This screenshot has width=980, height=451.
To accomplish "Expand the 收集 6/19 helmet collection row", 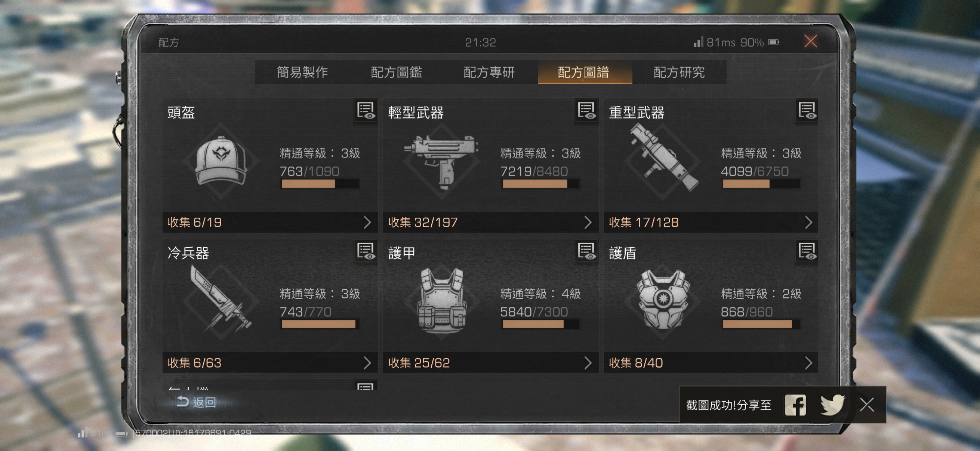I will 270,222.
